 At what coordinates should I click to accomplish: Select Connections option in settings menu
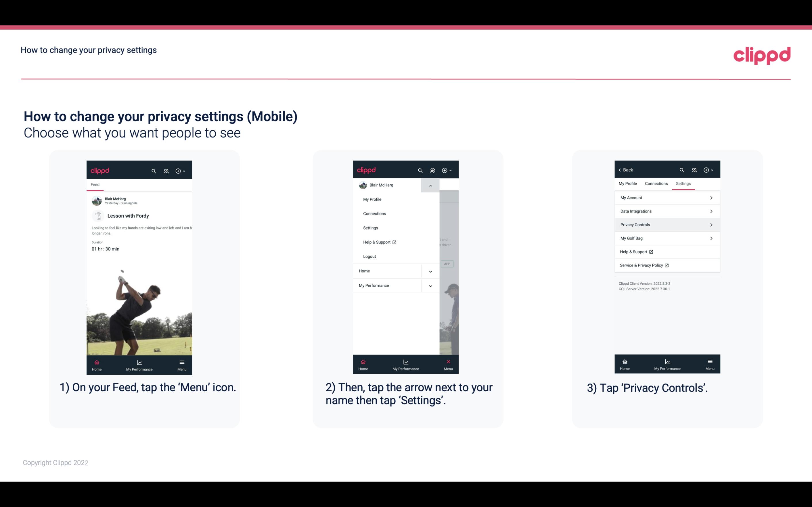pos(374,214)
